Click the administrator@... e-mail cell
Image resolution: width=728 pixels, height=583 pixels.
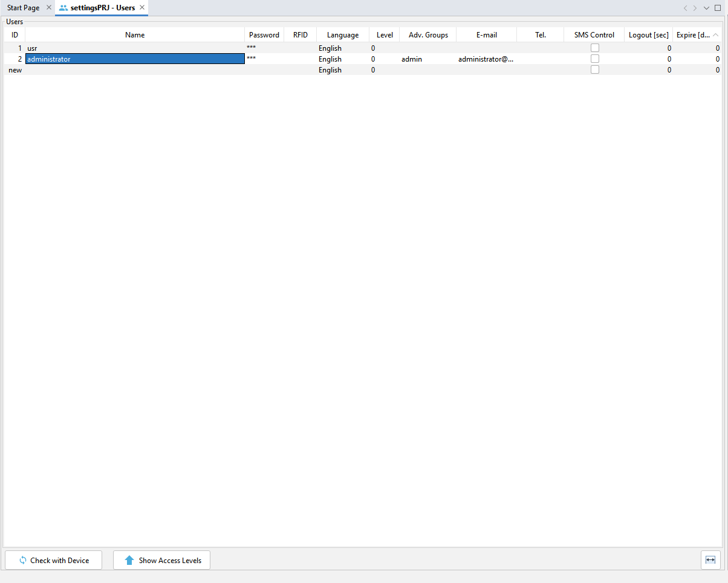487,59
